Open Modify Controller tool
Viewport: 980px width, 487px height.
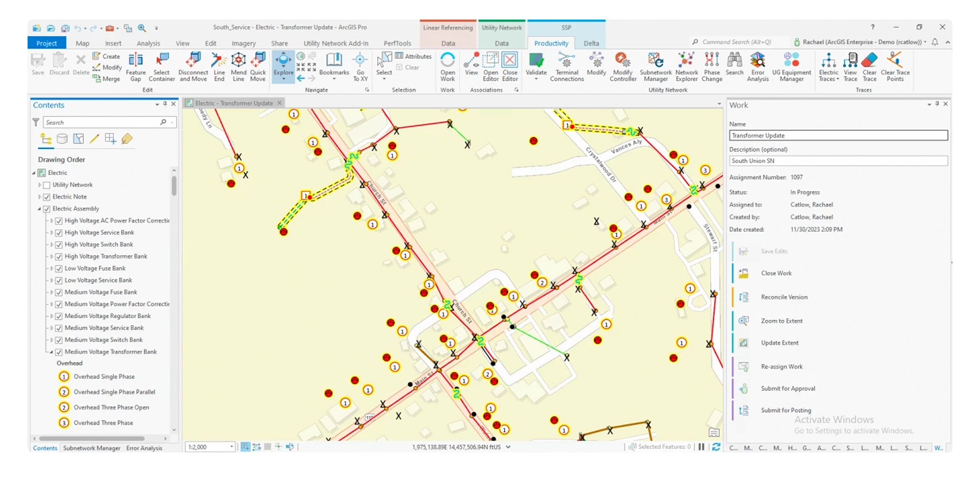tap(623, 67)
